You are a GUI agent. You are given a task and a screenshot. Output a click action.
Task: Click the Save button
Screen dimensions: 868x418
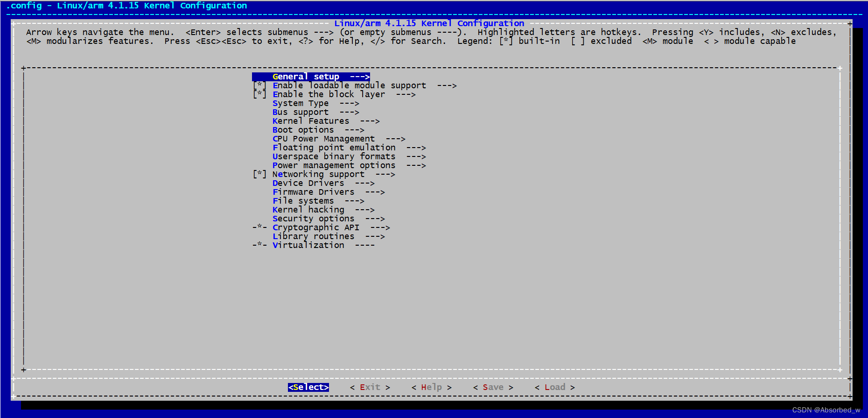493,387
